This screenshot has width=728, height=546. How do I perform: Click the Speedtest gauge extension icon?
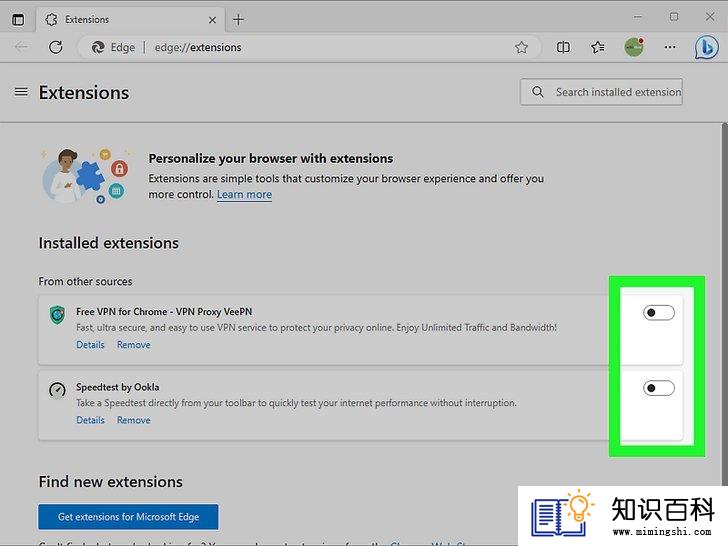click(57, 390)
